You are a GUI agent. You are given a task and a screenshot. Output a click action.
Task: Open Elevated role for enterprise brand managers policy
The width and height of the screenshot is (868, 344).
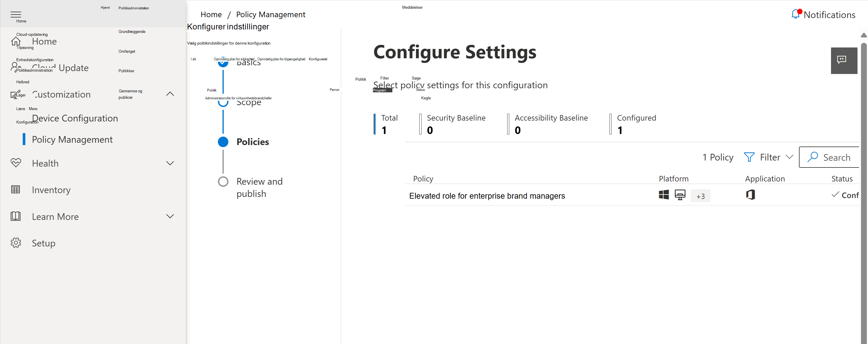(486, 196)
